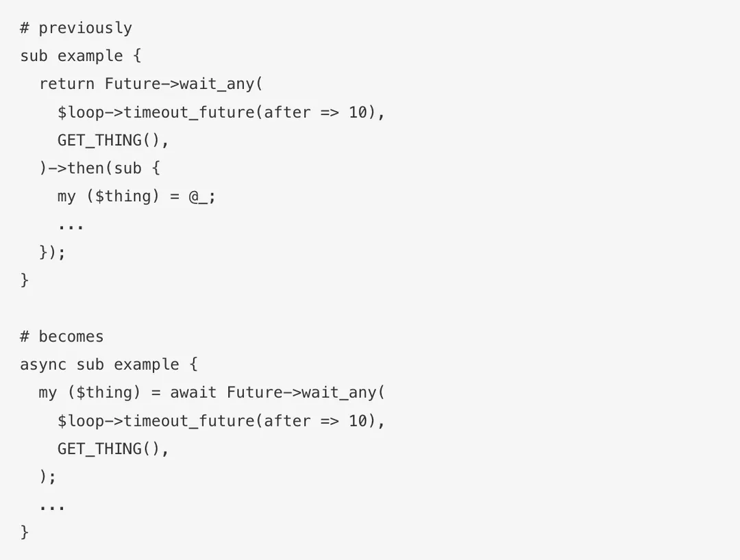The width and height of the screenshot is (740, 560).
Task: Click "Future->wait_any(" after the return keyword
Action: coord(184,84)
